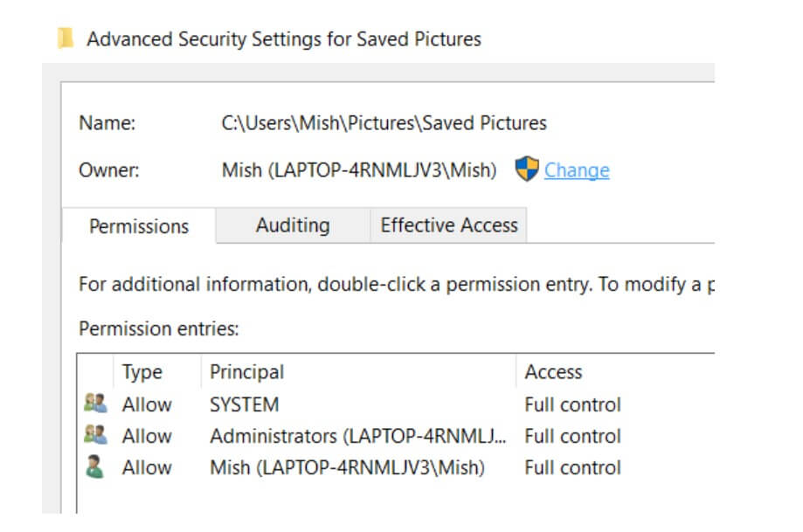Click the user icon for the Mish entry
Viewport: 803px width, 532px height.
94,467
